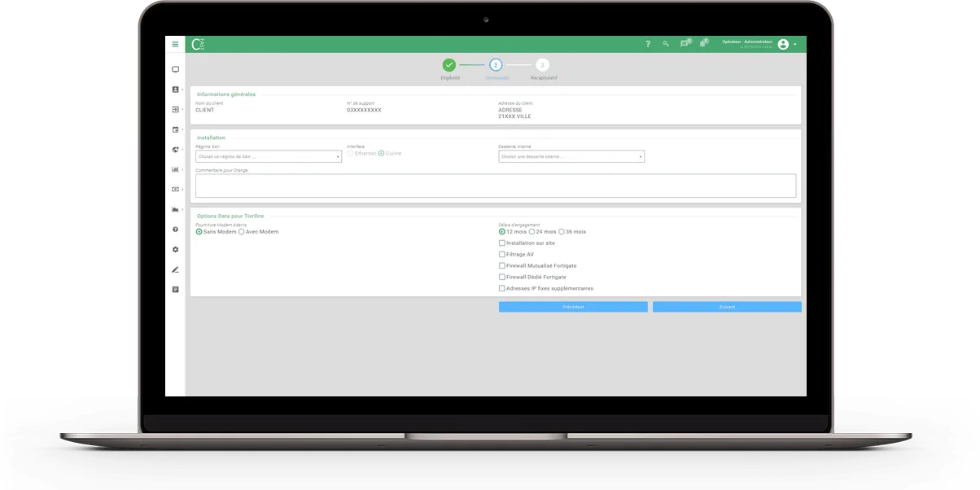Open the settings gear sidebar icon
The image size is (980, 490).
[175, 249]
